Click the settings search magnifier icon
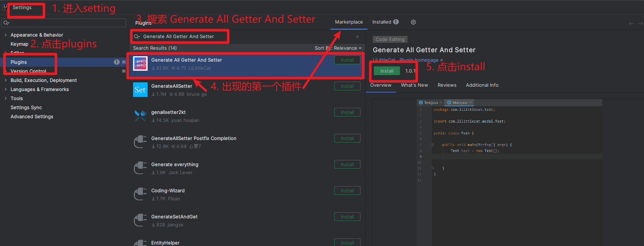The image size is (644, 246). click(6, 23)
